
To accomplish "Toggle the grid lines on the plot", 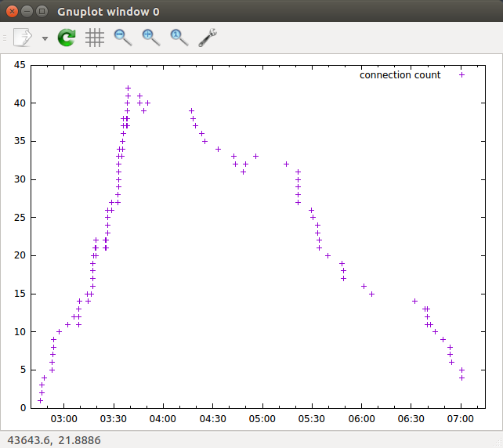I will [95, 38].
